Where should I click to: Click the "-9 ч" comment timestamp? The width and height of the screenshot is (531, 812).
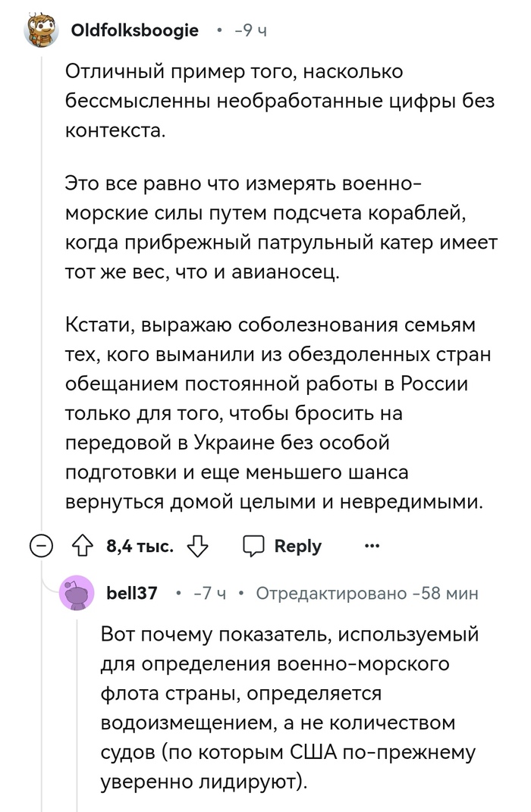[251, 31]
